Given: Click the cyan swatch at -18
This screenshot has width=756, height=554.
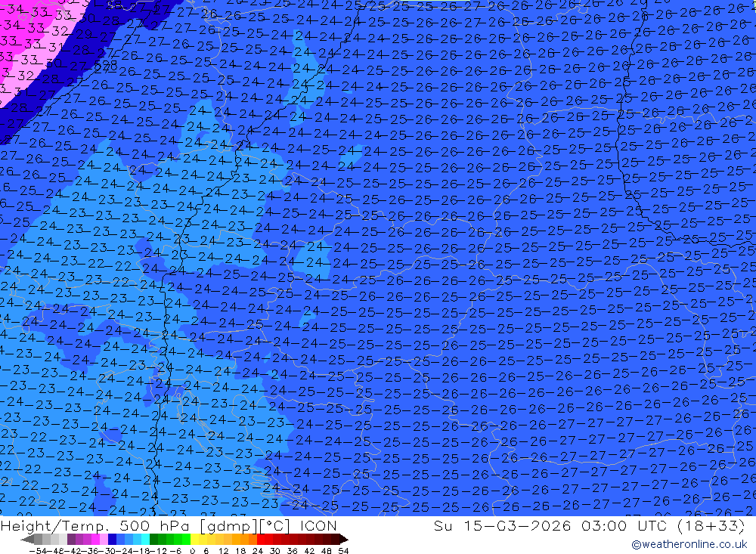Looking at the screenshot, I should (145, 539).
